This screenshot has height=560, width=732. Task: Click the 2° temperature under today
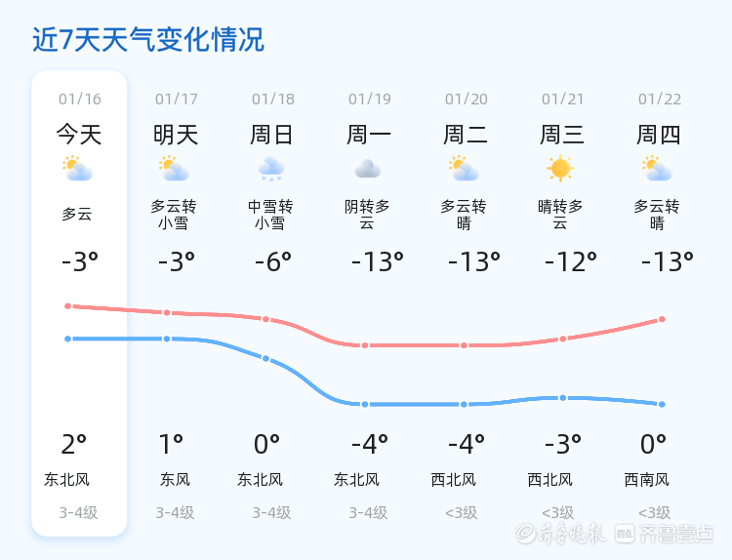coord(74,445)
